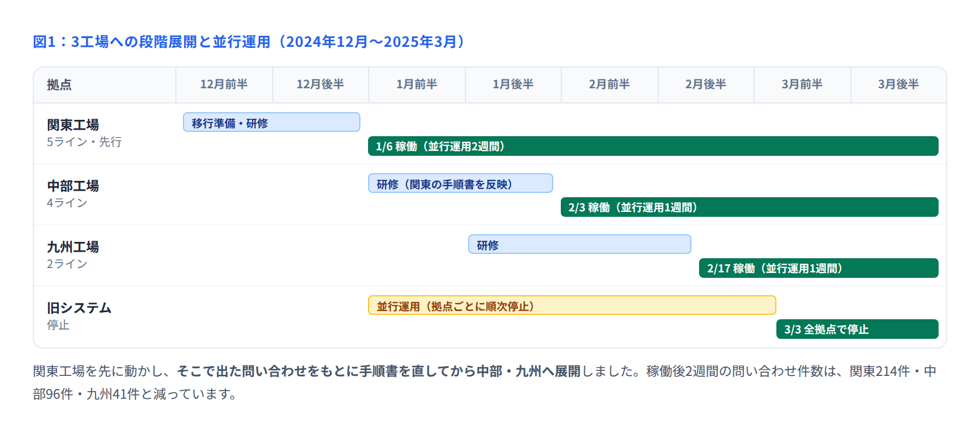Click the 研修（関東の手順書を反映）bar
The height and width of the screenshot is (438, 980).
[x=461, y=183]
